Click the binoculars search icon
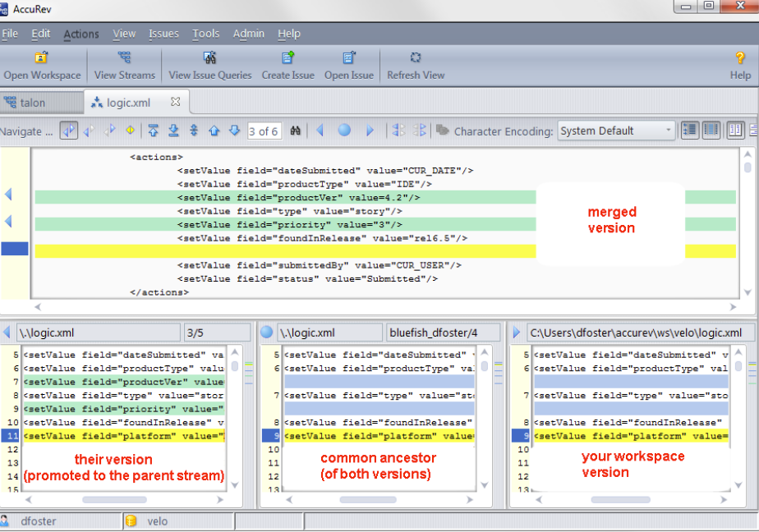Image resolution: width=759 pixels, height=532 pixels. click(296, 131)
